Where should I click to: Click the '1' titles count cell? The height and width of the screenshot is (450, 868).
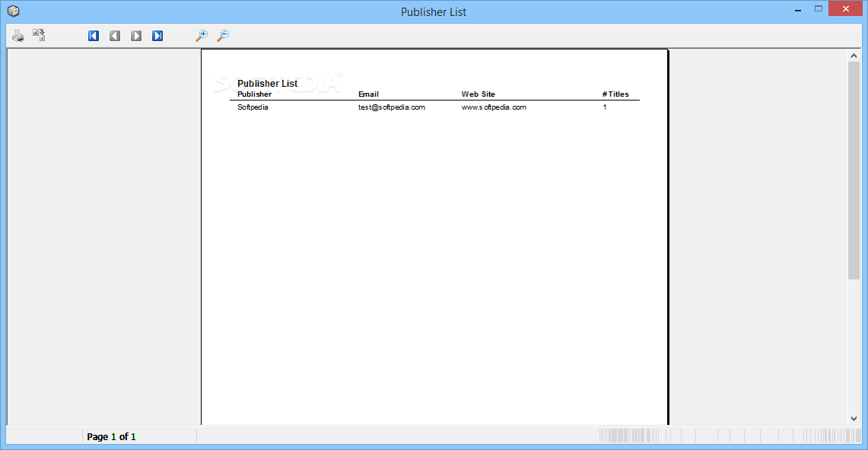pyautogui.click(x=605, y=107)
